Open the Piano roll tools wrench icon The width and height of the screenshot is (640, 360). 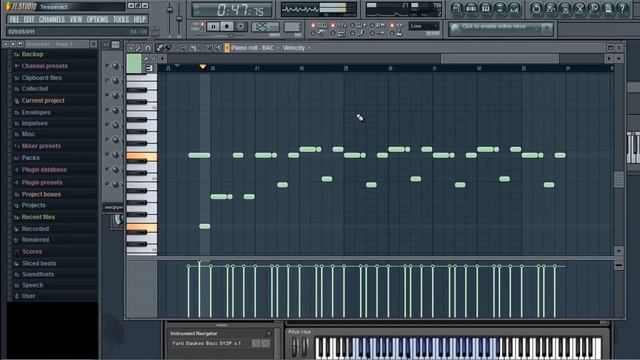point(138,48)
